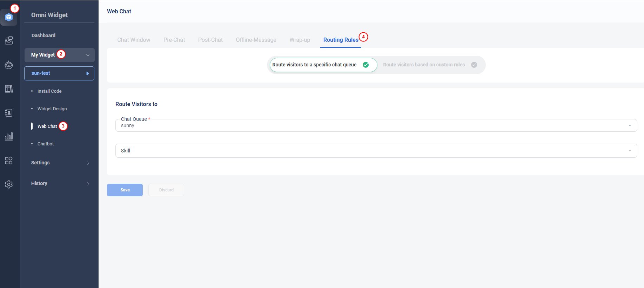
Task: Switch to the Pre-Chat tab
Action: [x=174, y=40]
